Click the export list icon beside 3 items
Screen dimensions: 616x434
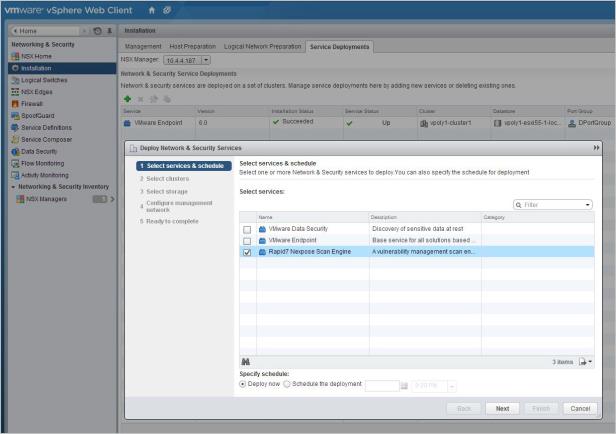(585, 361)
